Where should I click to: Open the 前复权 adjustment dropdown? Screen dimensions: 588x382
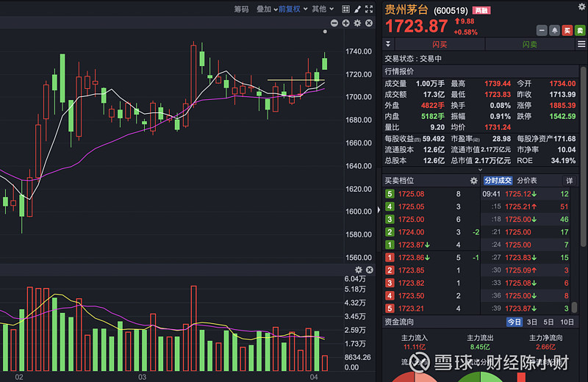293,9
